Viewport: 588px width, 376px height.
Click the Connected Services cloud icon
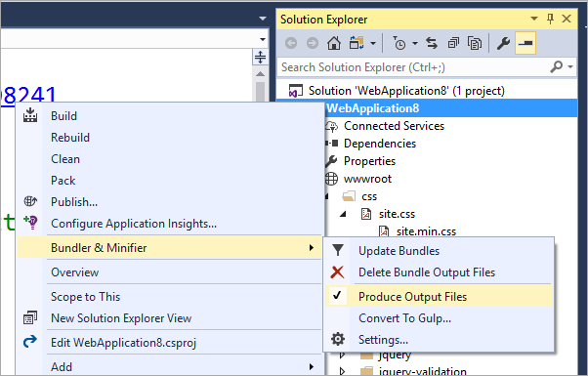(331, 126)
